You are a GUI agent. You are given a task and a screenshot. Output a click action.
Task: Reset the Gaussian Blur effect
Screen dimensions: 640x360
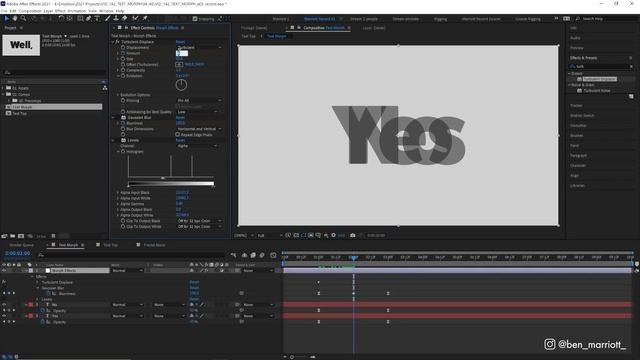point(180,118)
